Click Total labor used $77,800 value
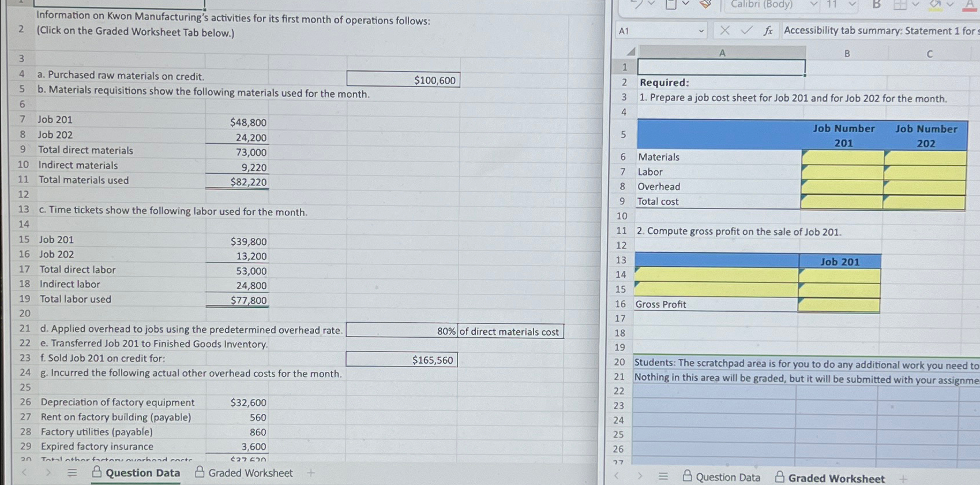This screenshot has width=980, height=485. (x=248, y=300)
